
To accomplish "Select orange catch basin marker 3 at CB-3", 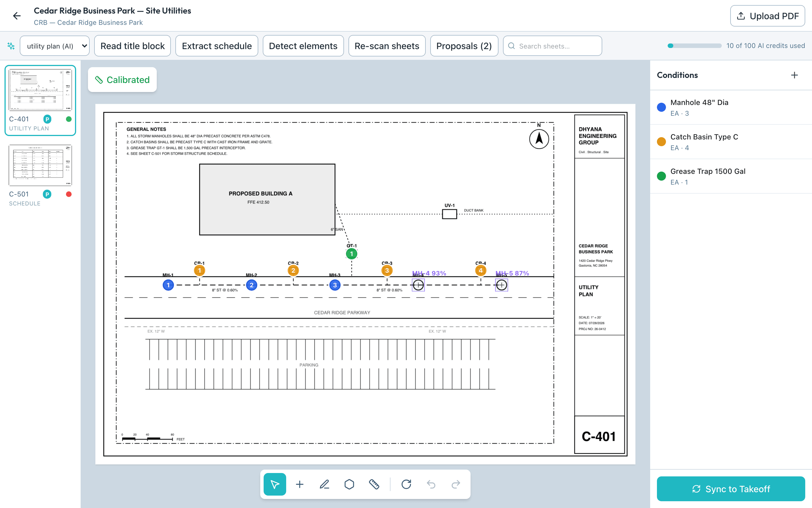I will 387,270.
